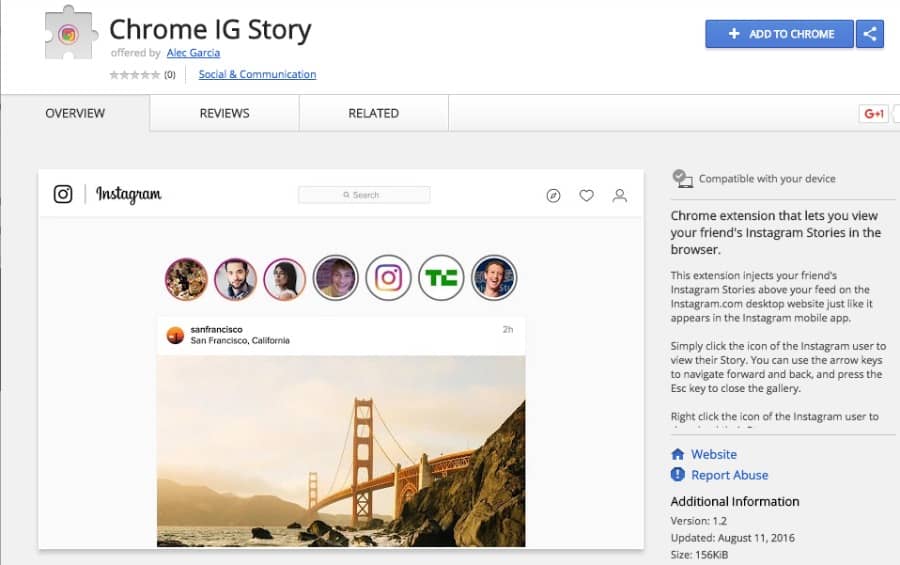Open the Website link
900x565 pixels.
pos(713,454)
